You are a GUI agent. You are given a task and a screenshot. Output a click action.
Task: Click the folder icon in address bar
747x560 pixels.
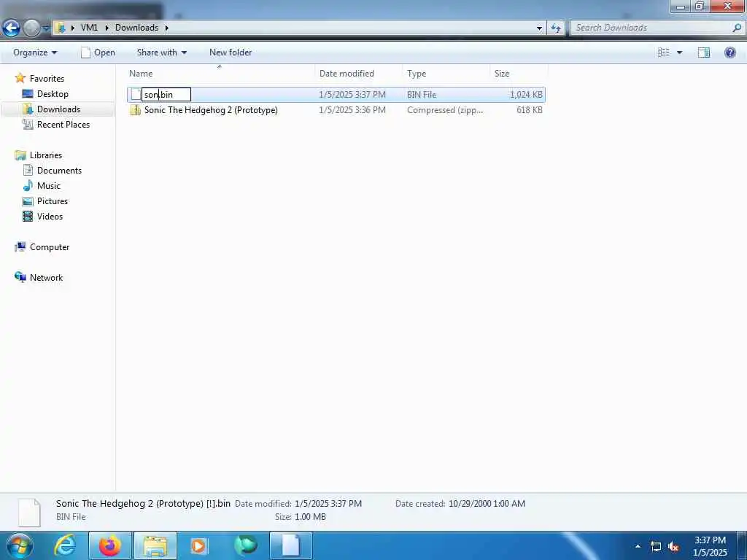[61, 28]
